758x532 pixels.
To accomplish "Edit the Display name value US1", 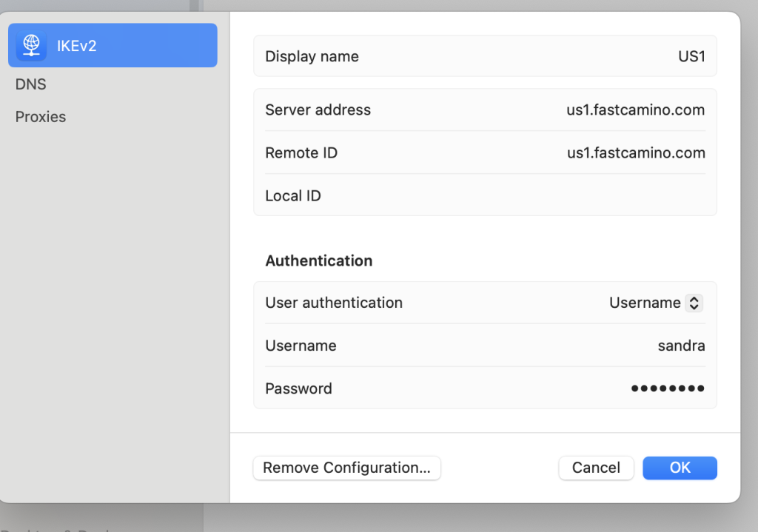I will coord(691,56).
